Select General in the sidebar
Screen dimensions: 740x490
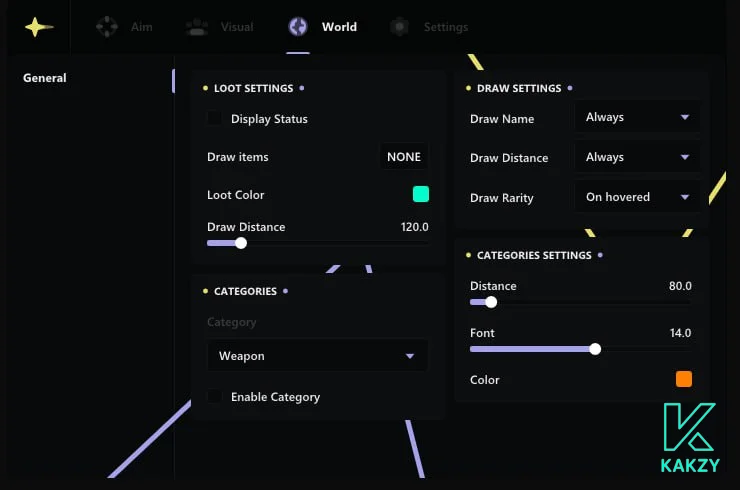(x=45, y=78)
